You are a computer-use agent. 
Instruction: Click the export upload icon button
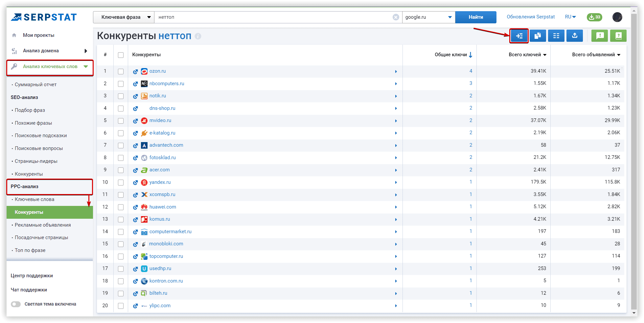coord(575,36)
